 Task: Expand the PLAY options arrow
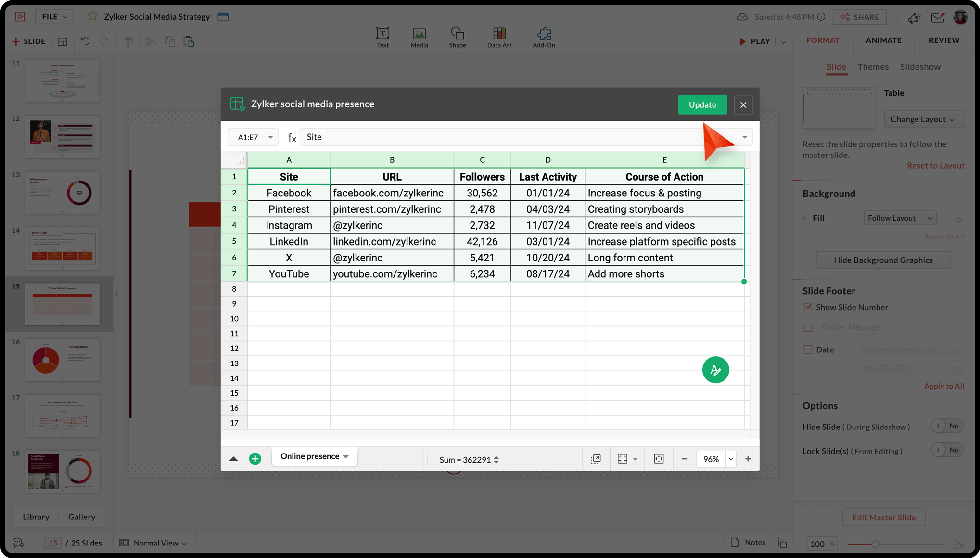tap(783, 41)
